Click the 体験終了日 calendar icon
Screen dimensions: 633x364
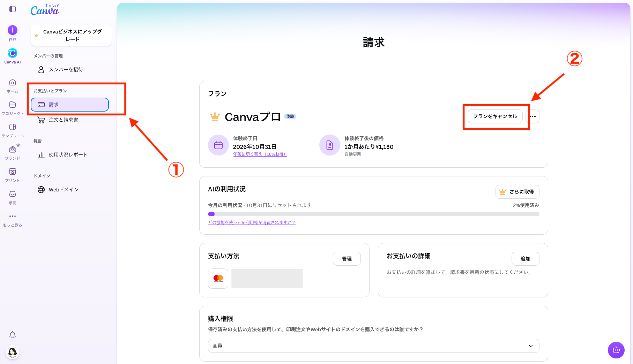[x=218, y=145]
